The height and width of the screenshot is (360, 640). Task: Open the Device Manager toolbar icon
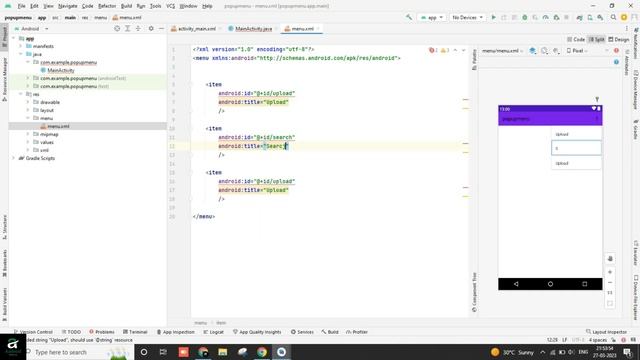[x=590, y=18]
